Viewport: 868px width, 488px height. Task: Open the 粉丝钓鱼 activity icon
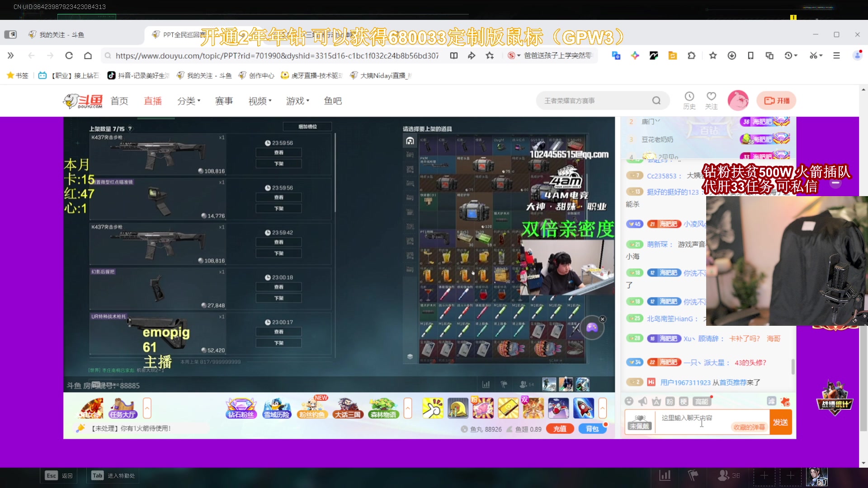312,408
